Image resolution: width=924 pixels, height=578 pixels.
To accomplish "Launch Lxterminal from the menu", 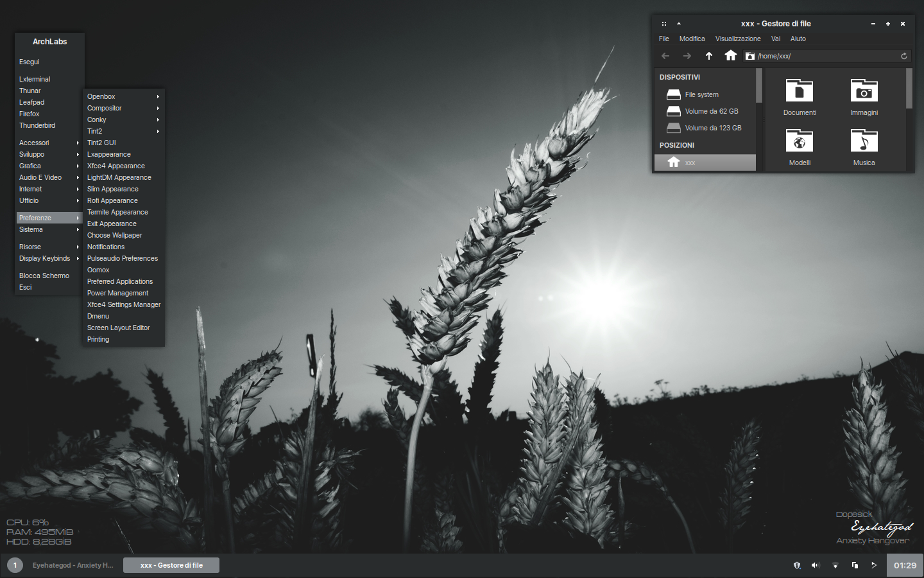I will pos(49,79).
